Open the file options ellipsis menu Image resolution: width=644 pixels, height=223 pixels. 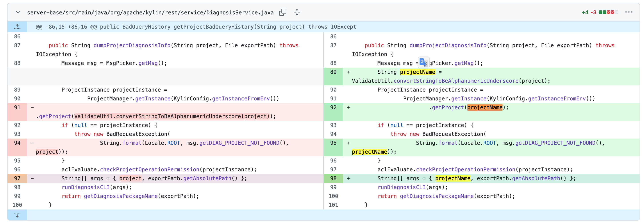tap(629, 12)
